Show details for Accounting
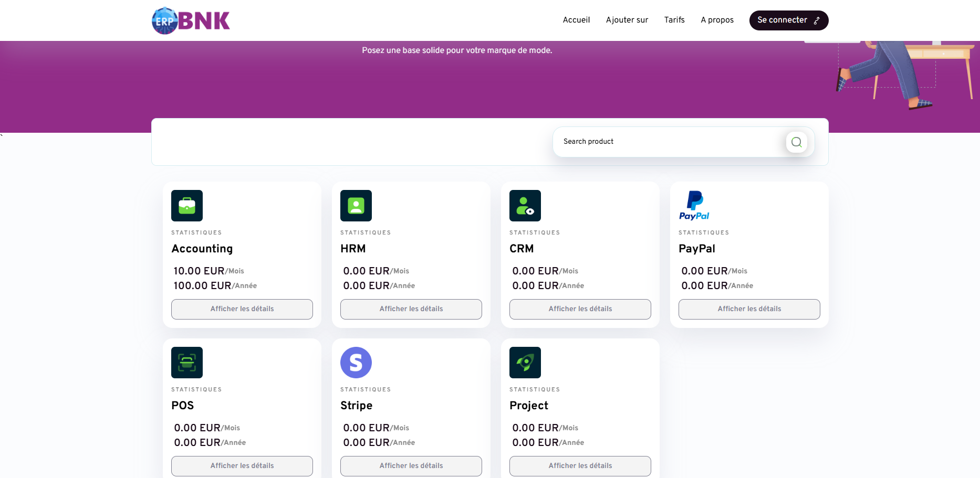 [242, 309]
